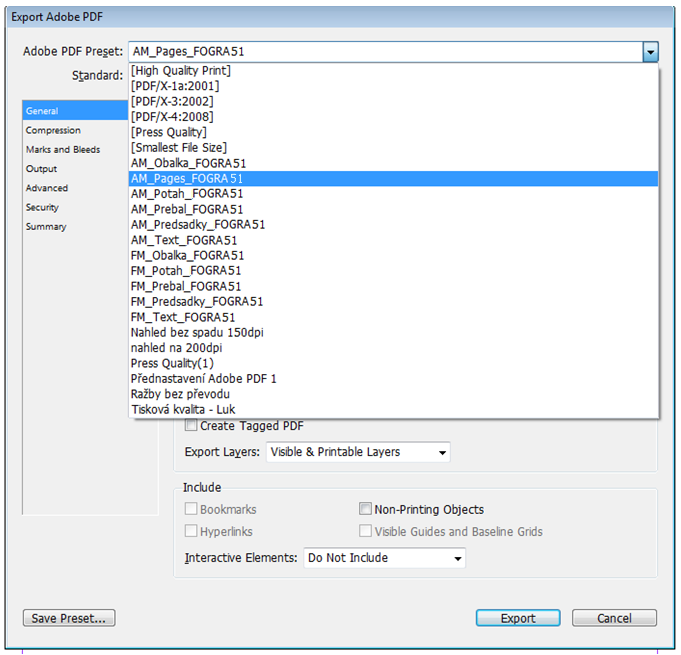This screenshot has height=655, width=681.
Task: Click the Save Preset button
Action: 69,618
